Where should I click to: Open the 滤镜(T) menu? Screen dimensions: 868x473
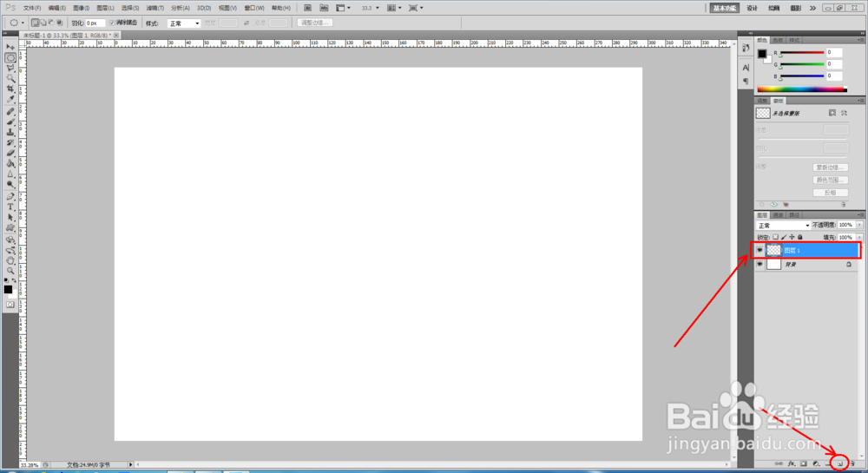tap(155, 8)
